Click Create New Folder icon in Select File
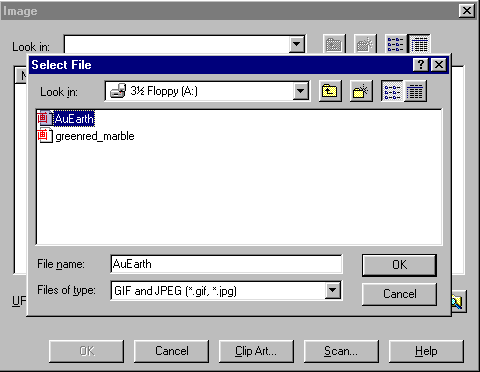 tap(361, 91)
